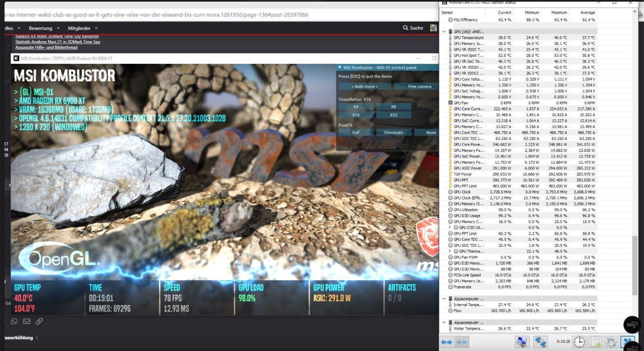Screen dimensions: 644x351
Task: Toggle the DoF PostFX effect
Action: pos(356,132)
